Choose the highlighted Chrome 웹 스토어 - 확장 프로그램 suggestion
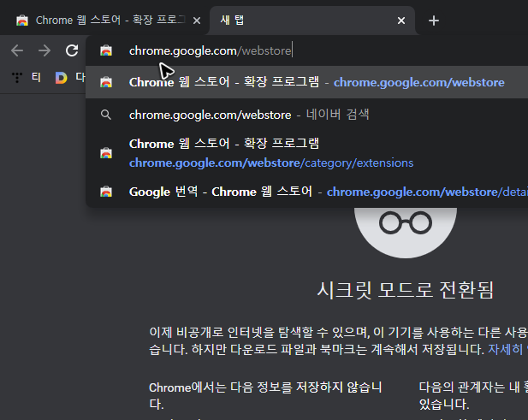 click(x=306, y=82)
